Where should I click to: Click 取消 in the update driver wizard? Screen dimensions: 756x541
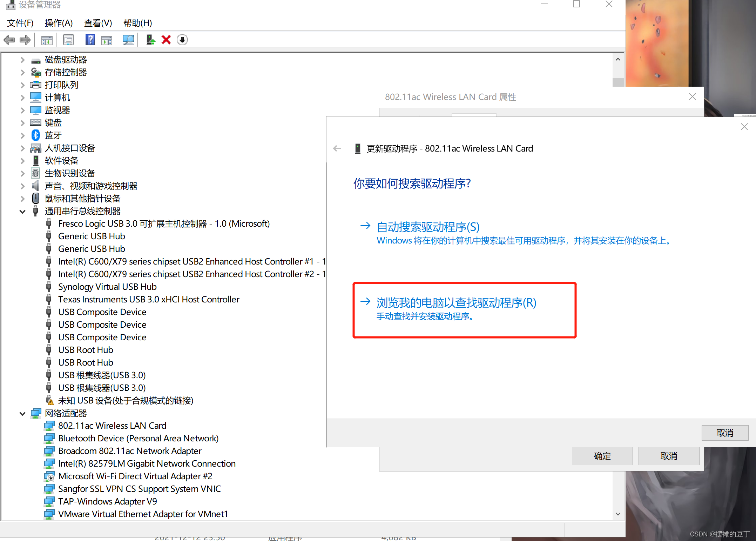click(724, 433)
